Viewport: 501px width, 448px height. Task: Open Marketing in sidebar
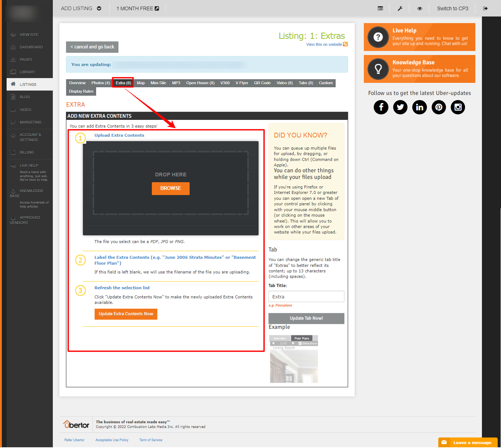point(30,122)
